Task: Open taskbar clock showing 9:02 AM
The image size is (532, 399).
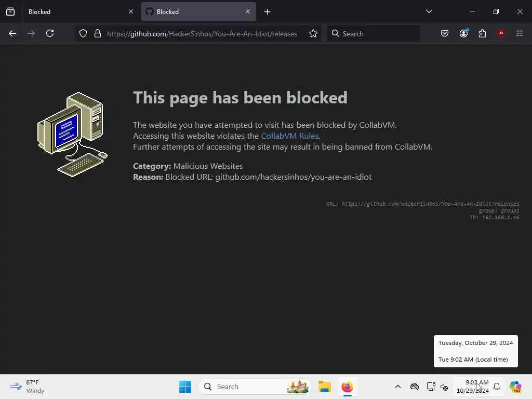Action: coord(473,387)
